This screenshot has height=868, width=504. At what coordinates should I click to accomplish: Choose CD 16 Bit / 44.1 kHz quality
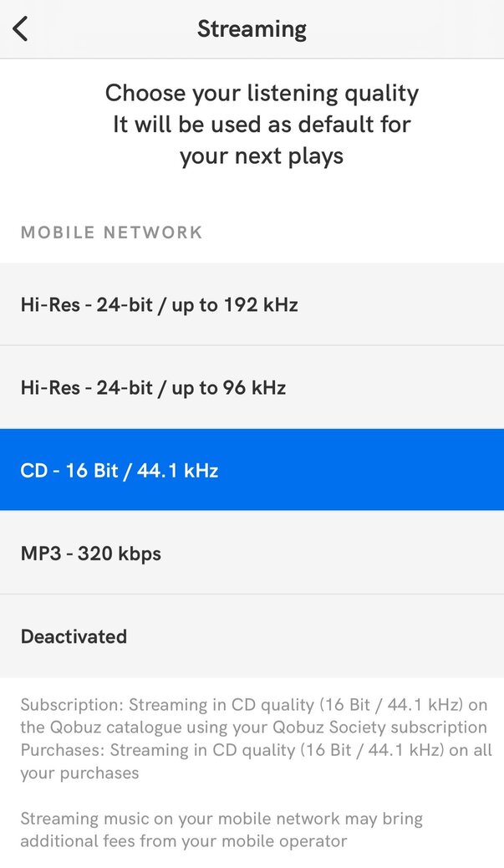120,470
